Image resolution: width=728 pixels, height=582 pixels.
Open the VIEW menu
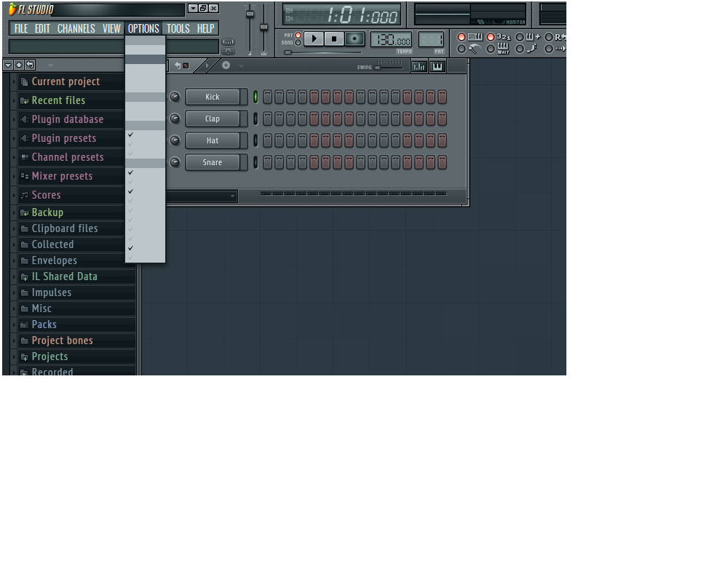(111, 29)
